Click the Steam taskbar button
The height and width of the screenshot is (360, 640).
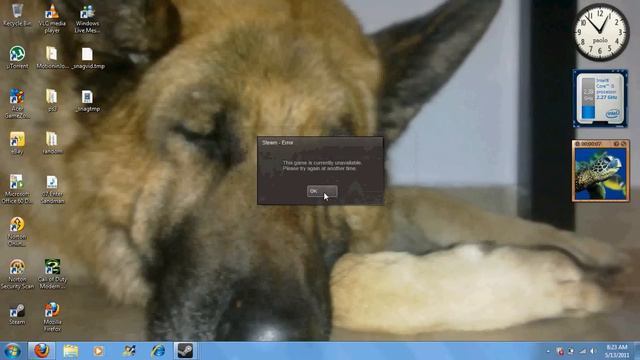click(x=185, y=351)
